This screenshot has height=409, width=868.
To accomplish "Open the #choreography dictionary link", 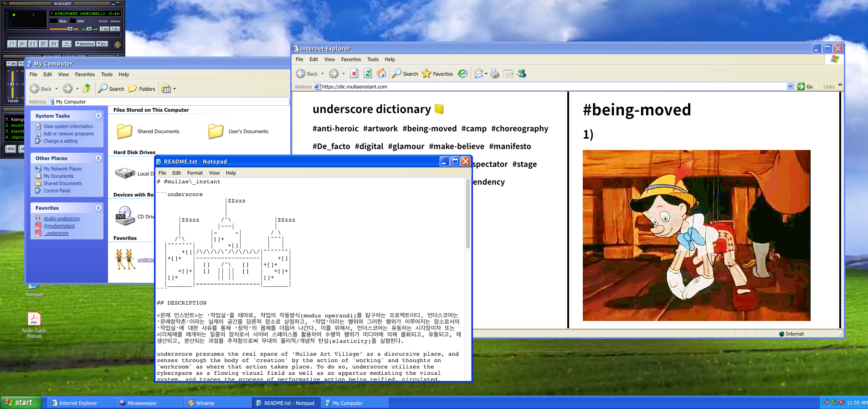I will [x=519, y=129].
